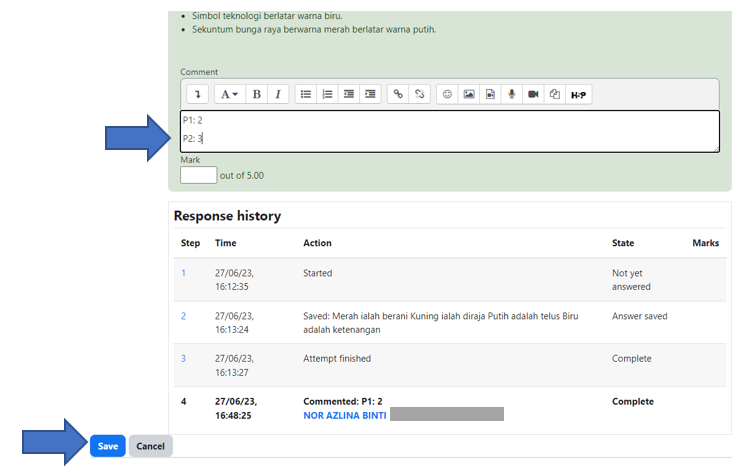Viewport: 741px width, 472px height.
Task: Record audio with the microphone icon
Action: click(512, 94)
